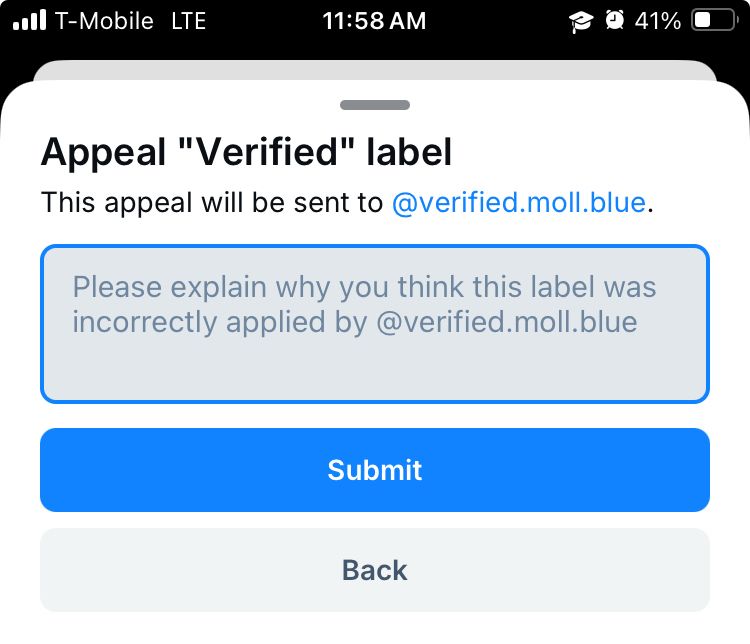
Task: Open the @verified.moll.blue labeler link
Action: [518, 203]
